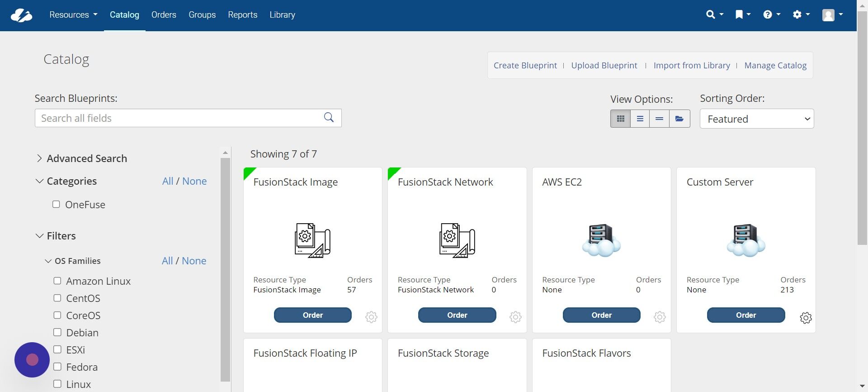
Task: Open the FusionStack Floating IP card title
Action: tap(305, 353)
